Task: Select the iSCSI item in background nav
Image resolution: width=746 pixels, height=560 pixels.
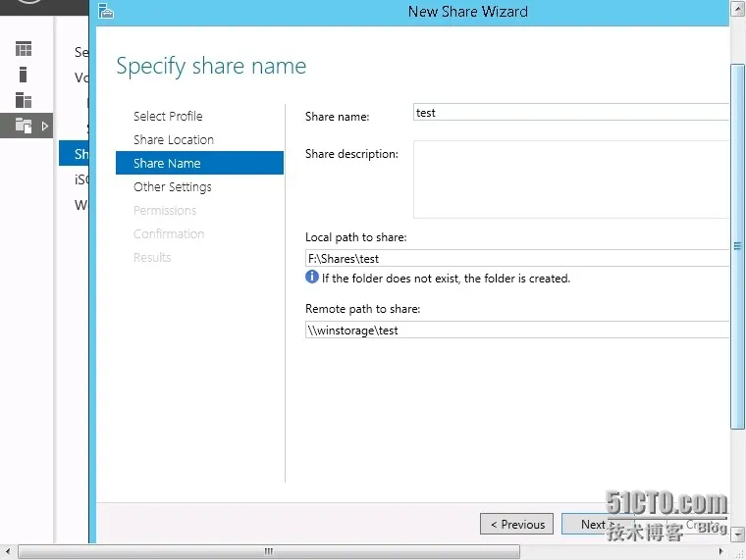Action: click(x=81, y=179)
